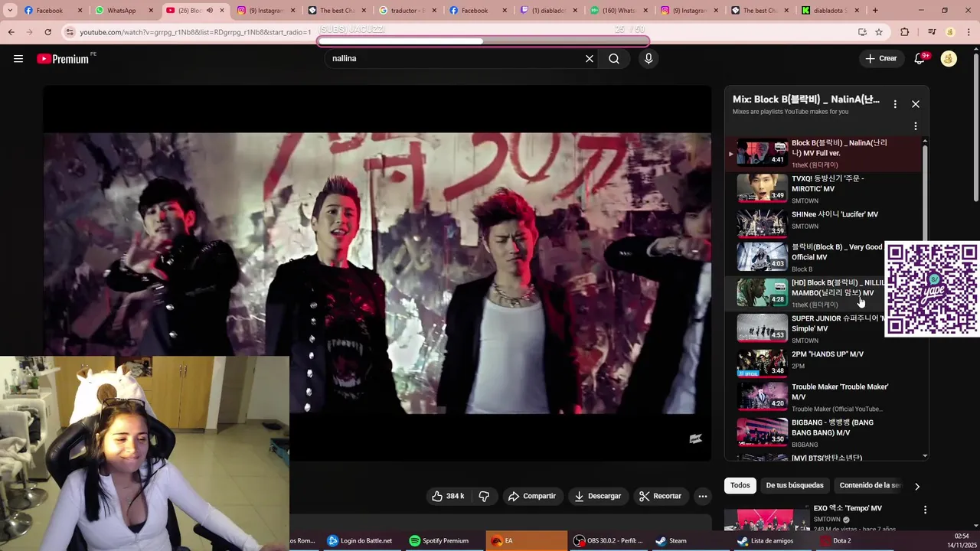Show more filter chips with arrow
980x551 pixels.
(917, 486)
